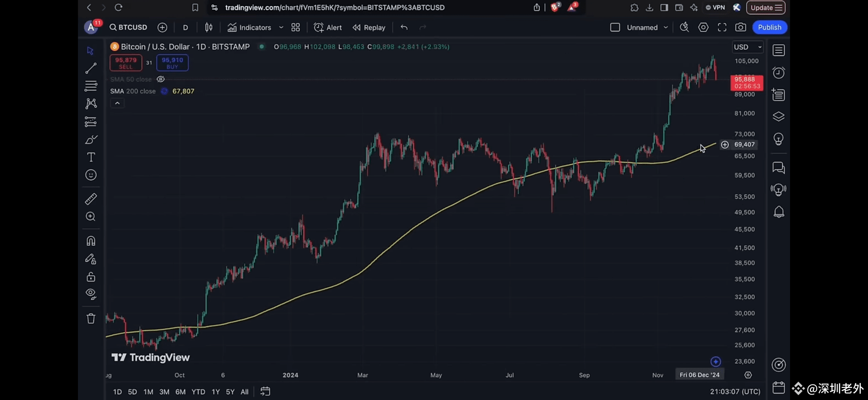Select the 1D time range
The image size is (868, 400).
(118, 392)
